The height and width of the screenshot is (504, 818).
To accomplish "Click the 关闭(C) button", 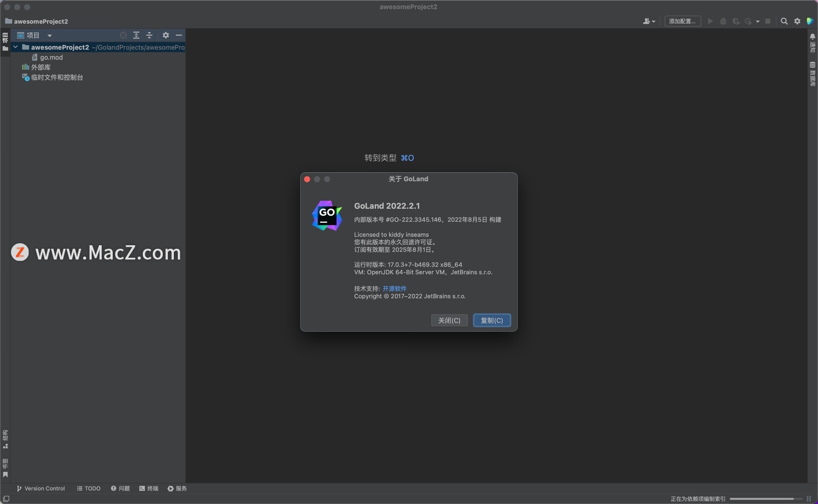I will [449, 320].
